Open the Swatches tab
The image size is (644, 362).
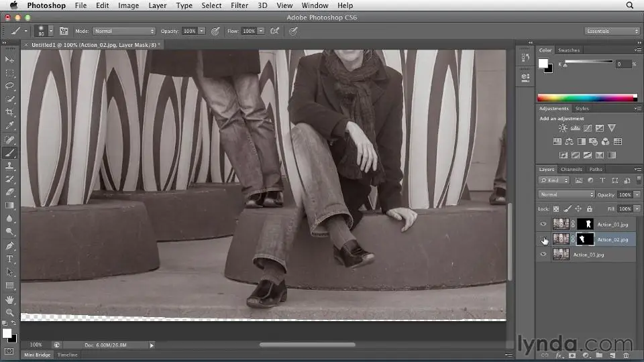click(570, 50)
